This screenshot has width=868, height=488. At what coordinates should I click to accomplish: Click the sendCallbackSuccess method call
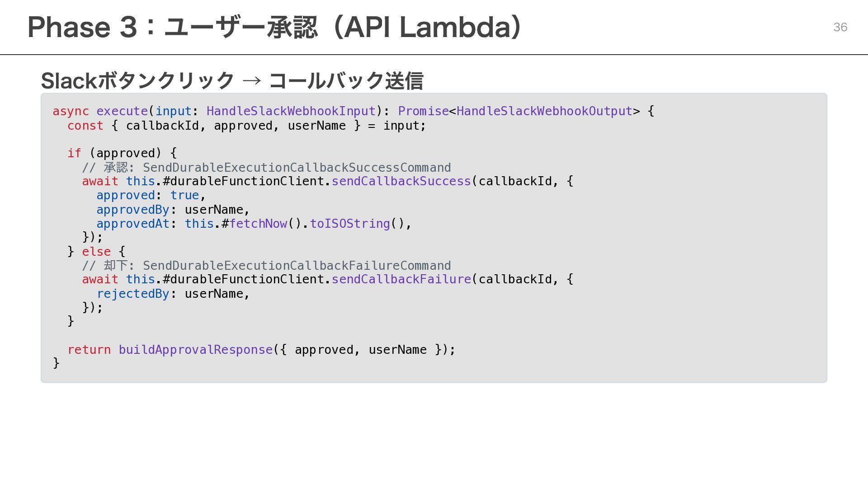(x=401, y=181)
